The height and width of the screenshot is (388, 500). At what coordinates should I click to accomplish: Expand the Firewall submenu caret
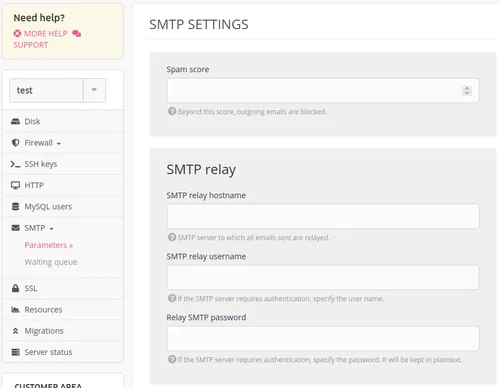click(59, 144)
